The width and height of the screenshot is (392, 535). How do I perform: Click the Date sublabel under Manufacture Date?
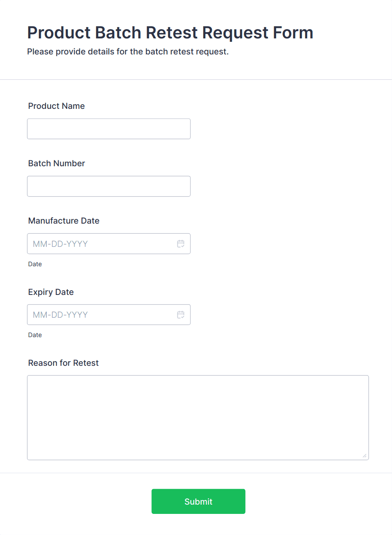(x=35, y=264)
